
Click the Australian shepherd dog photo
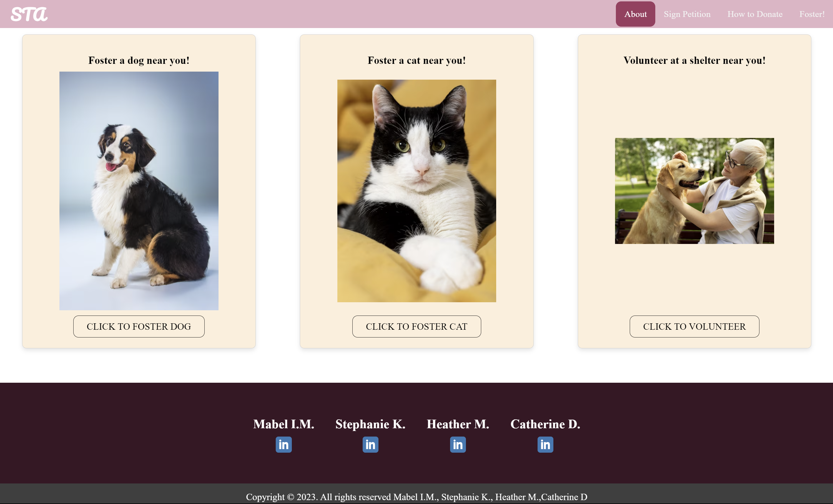coord(139,191)
